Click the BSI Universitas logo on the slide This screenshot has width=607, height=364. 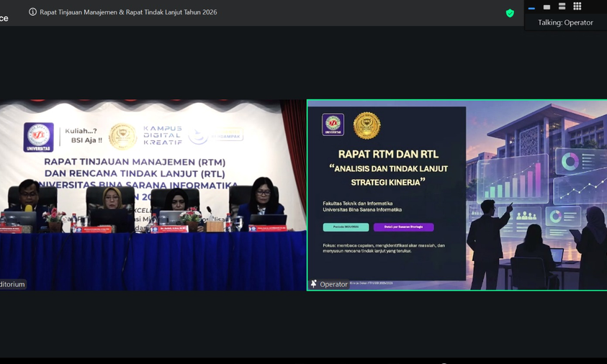333,124
